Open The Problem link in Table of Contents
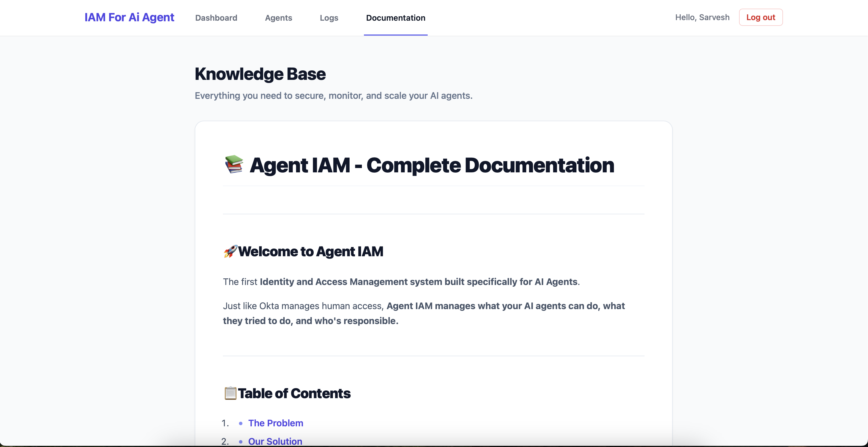 [275, 423]
